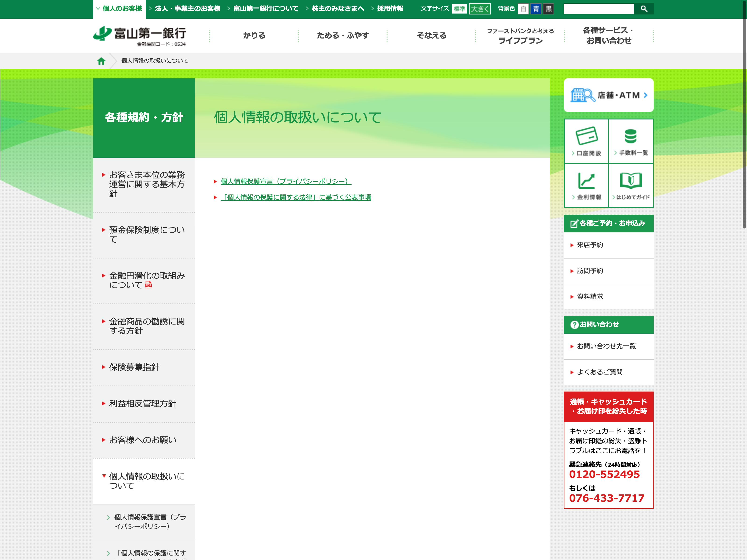Open 個人情報保護宣言 sidebar sub-item
Screen dimensions: 747x560
pos(150,521)
